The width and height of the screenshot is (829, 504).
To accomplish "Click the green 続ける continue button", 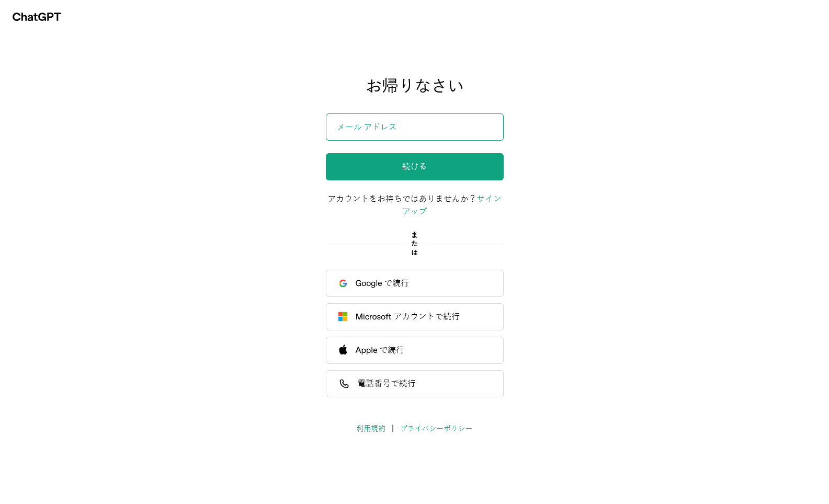I will point(415,167).
